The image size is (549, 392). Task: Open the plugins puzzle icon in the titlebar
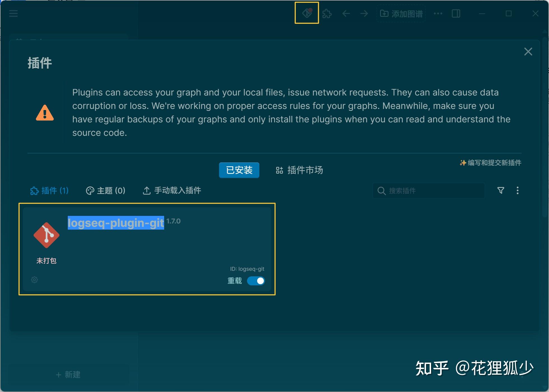pos(327,13)
